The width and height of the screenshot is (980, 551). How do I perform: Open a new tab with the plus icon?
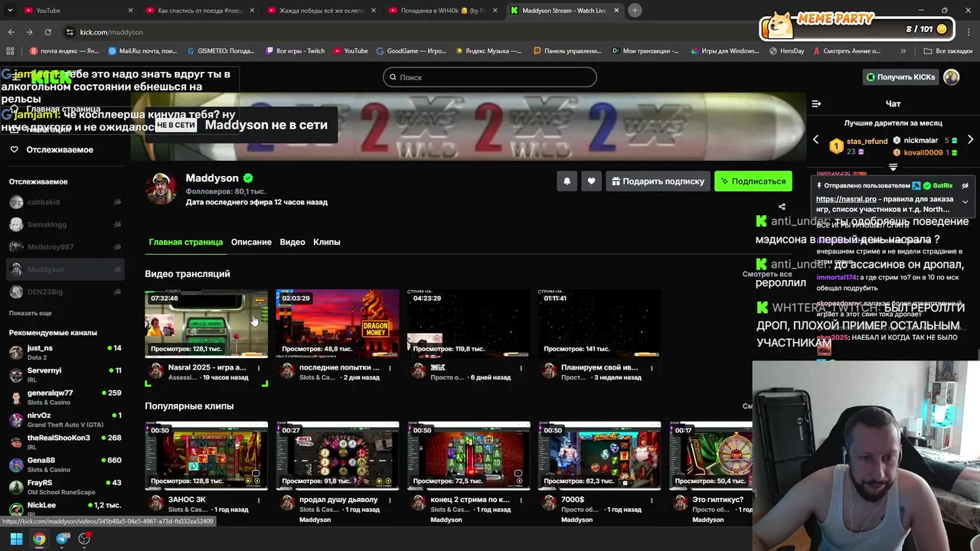click(x=635, y=11)
